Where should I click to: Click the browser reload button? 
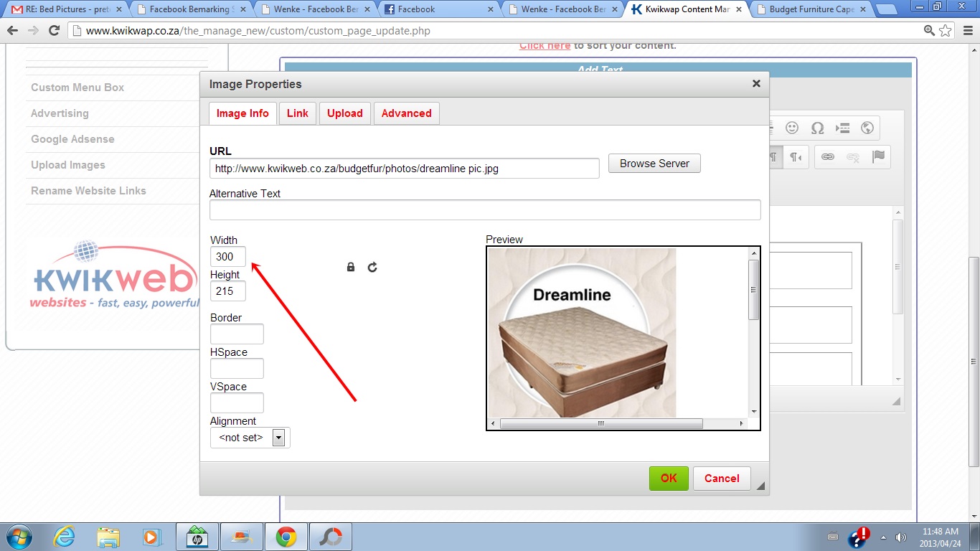click(x=54, y=31)
